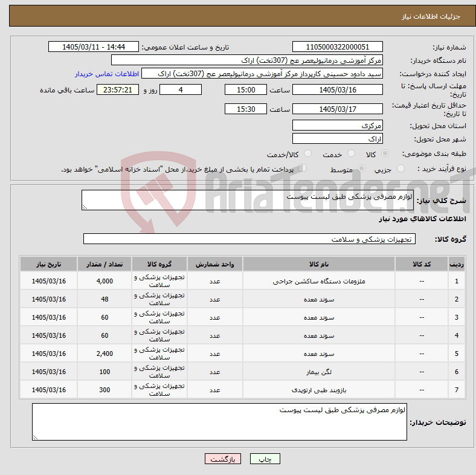
Task: Click the شرح کلی نیاز text area
Action: [x=248, y=200]
